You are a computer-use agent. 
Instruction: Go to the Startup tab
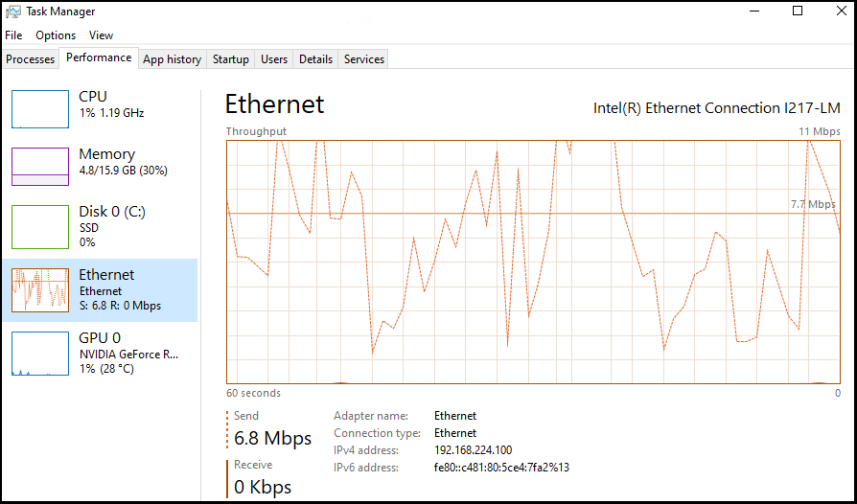(231, 59)
